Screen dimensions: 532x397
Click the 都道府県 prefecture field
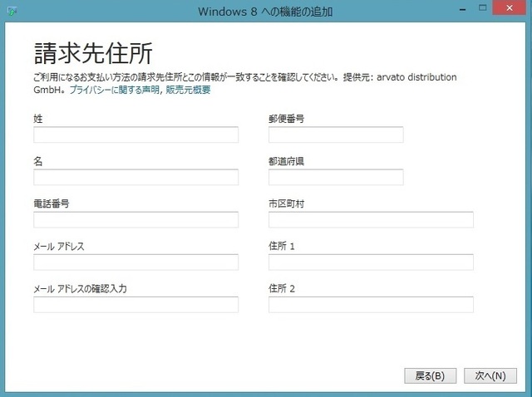coord(336,177)
